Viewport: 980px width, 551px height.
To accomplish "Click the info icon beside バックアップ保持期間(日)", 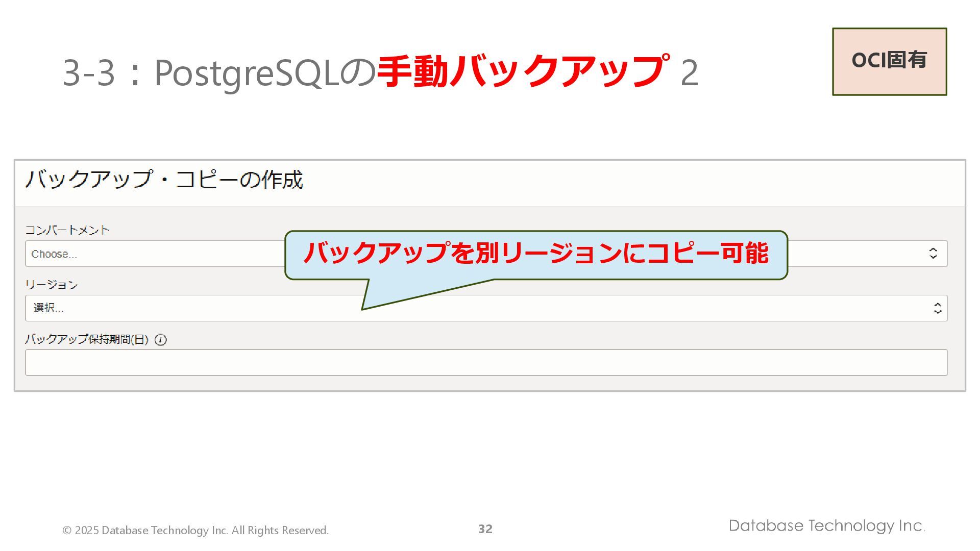I will tap(160, 340).
